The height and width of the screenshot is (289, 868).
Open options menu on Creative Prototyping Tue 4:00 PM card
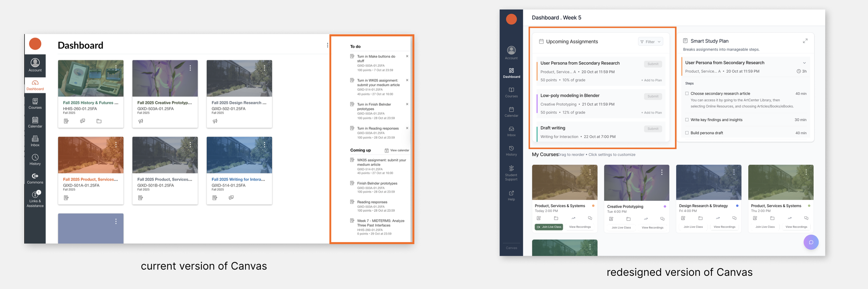(662, 172)
